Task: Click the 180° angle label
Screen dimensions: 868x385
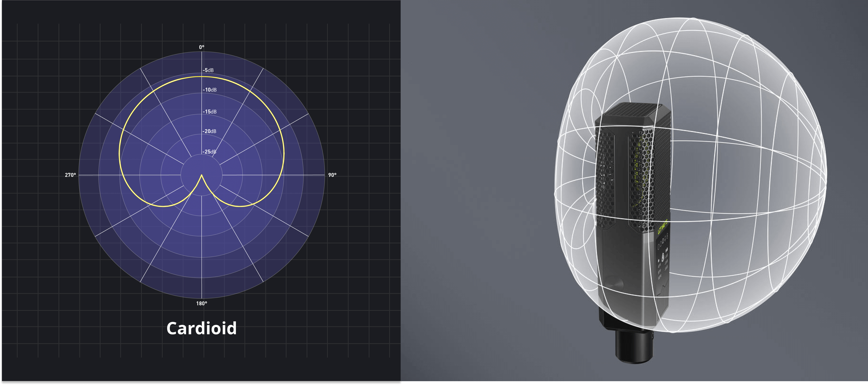Action: click(x=202, y=303)
